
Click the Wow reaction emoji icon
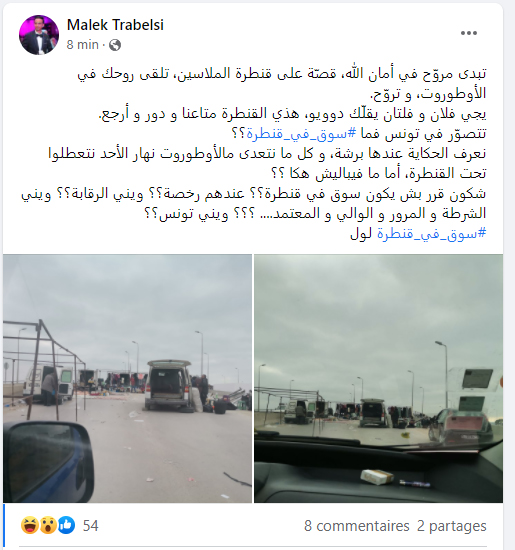48,525
